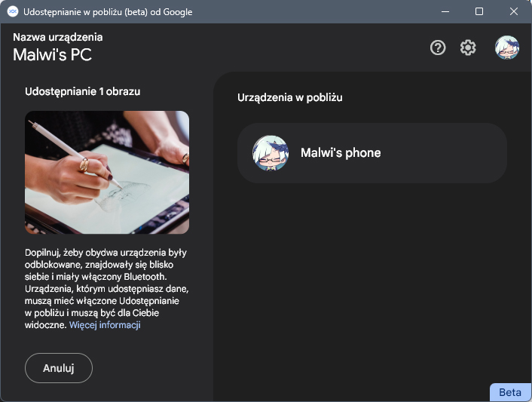Open settings via the gear icon
The height and width of the screenshot is (402, 532).
[468, 48]
